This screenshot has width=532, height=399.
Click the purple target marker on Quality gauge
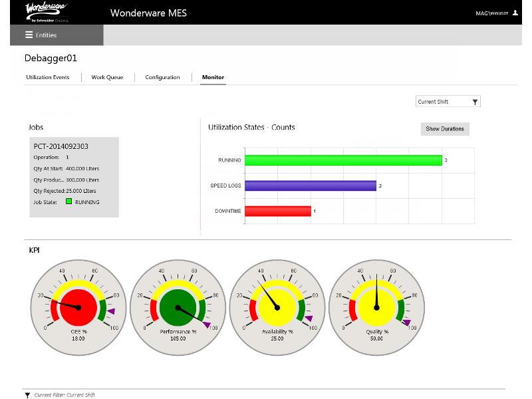406,323
